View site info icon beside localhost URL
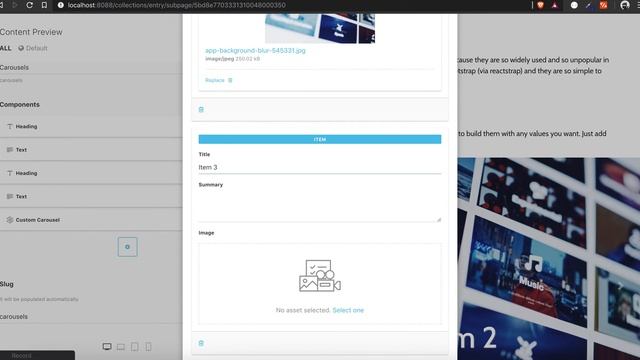 click(60, 5)
